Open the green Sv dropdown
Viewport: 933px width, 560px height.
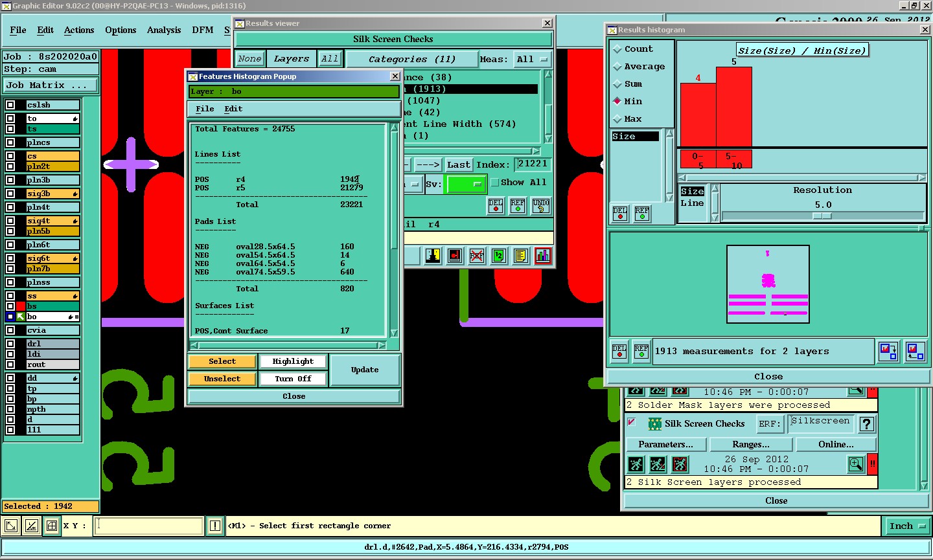[466, 185]
